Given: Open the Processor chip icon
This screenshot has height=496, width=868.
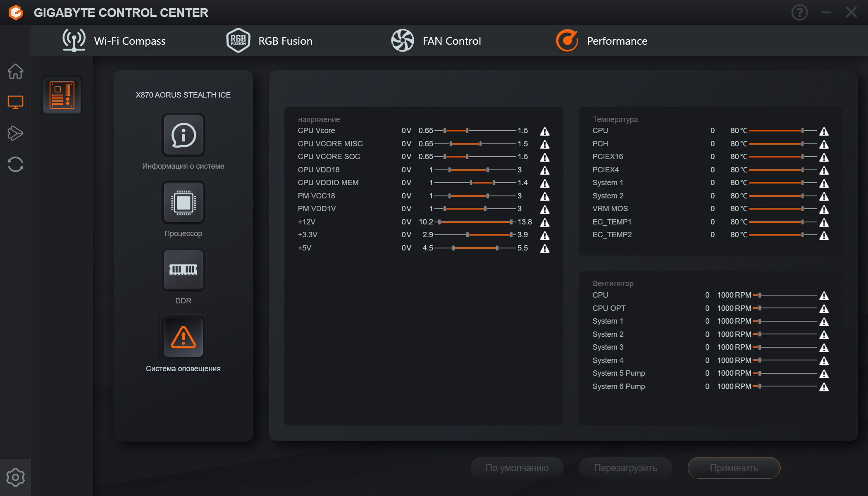Looking at the screenshot, I should tap(183, 203).
